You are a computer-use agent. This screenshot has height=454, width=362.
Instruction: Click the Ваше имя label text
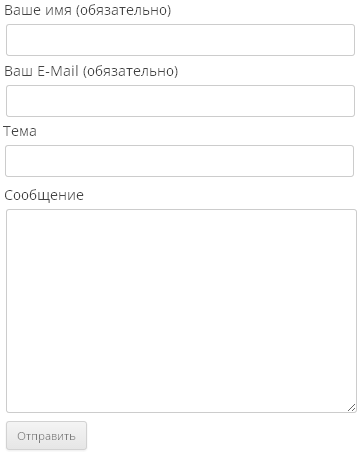(38, 10)
